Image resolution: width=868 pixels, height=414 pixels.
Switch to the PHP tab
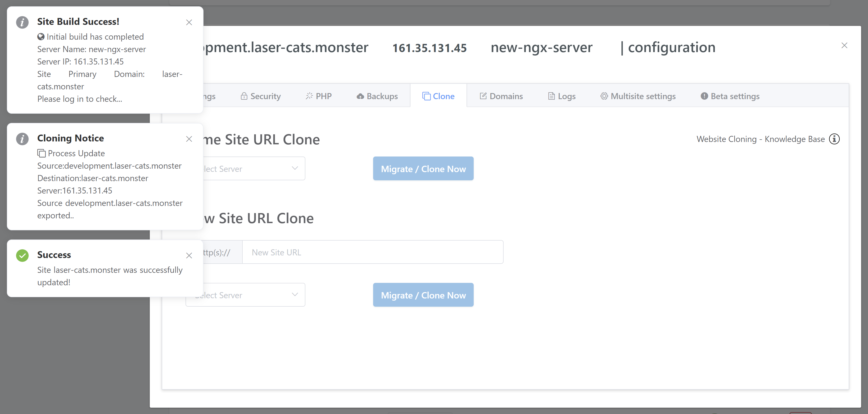coord(318,96)
